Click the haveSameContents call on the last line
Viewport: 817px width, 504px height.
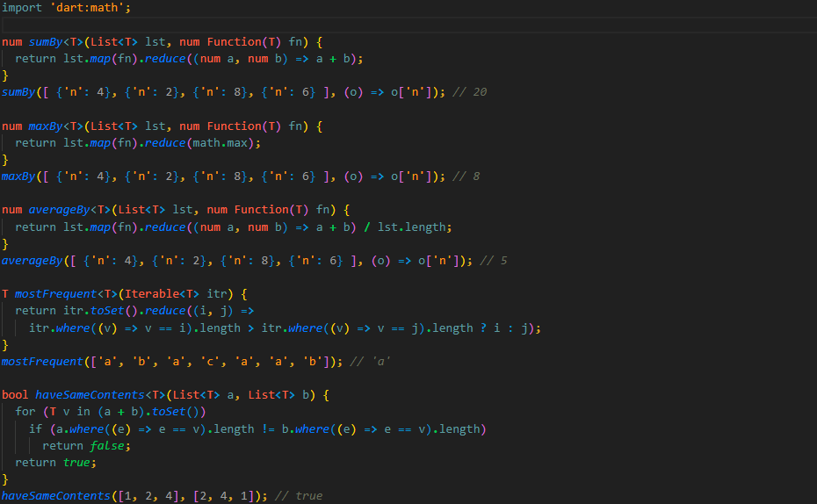55,496
